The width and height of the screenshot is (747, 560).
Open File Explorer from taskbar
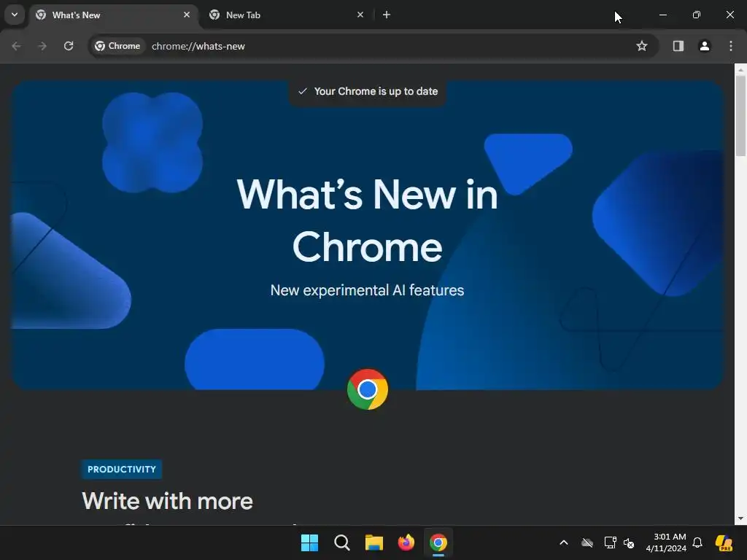(374, 542)
